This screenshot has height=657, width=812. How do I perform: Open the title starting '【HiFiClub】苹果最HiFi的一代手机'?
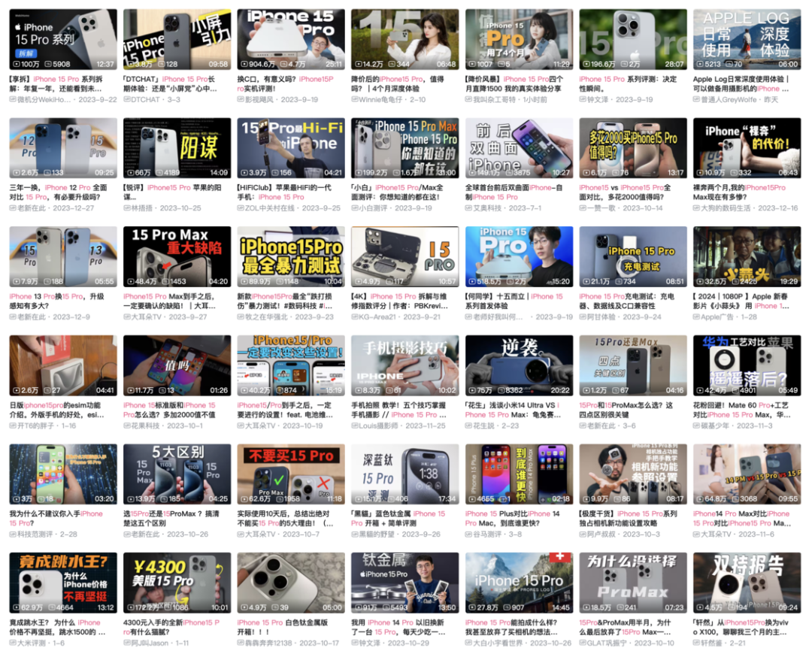(283, 192)
